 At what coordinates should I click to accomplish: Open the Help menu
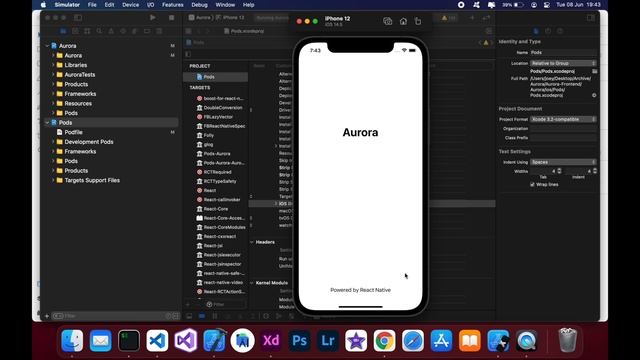249,5
